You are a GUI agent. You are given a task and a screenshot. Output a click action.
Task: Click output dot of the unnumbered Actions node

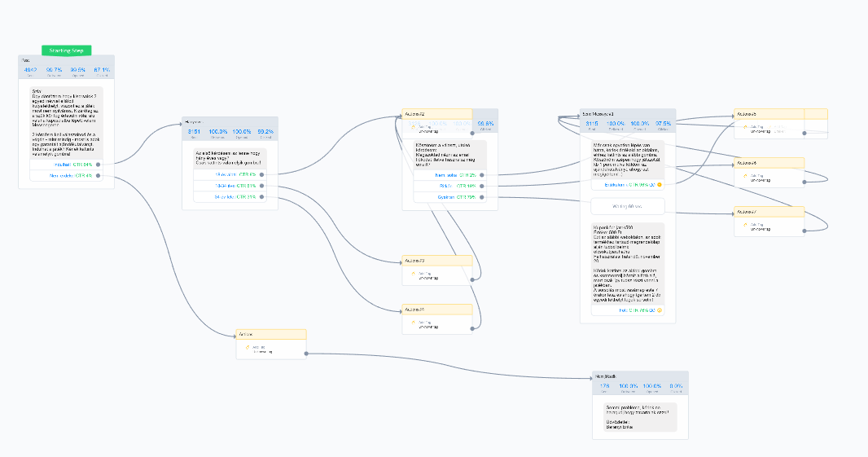point(306,354)
